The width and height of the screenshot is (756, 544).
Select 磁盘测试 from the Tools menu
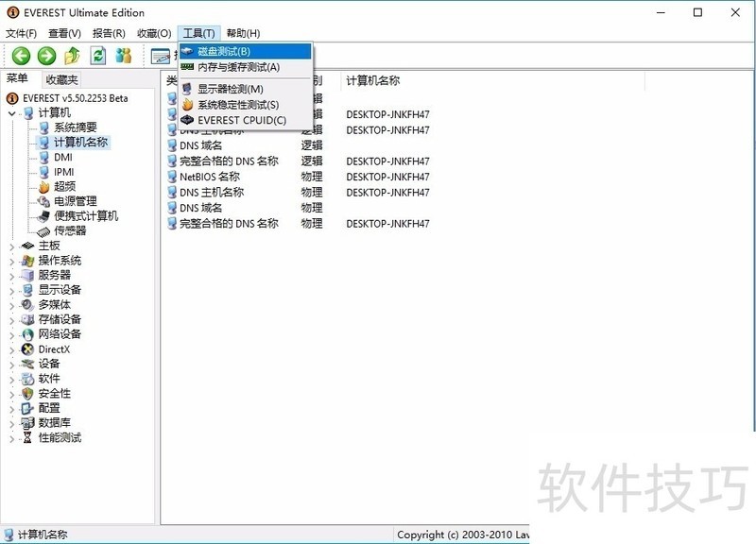pos(226,51)
